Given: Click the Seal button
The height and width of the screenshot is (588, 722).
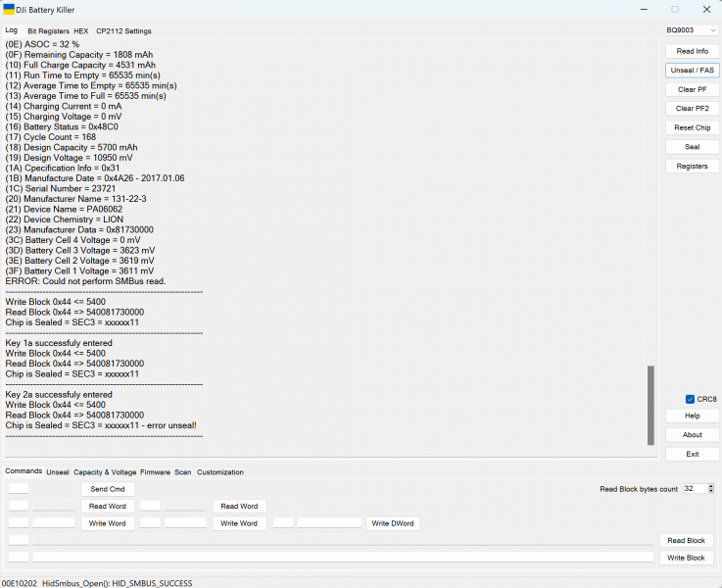Looking at the screenshot, I should [692, 147].
